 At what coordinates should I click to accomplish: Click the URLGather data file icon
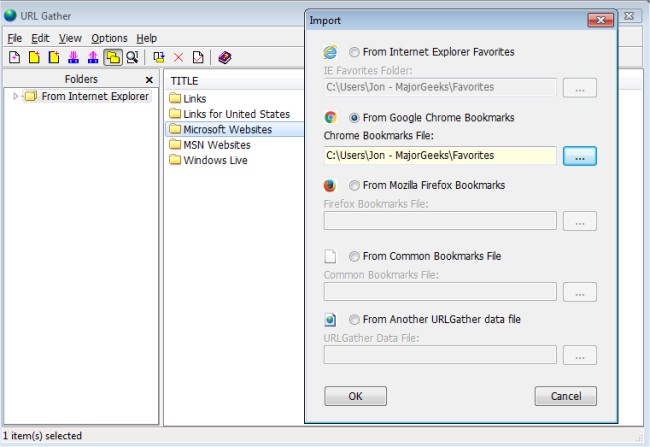tap(330, 319)
